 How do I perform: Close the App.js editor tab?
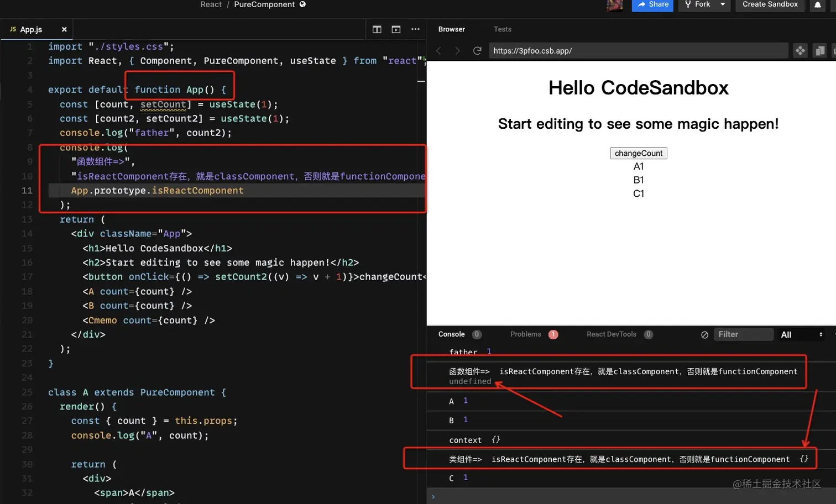point(64,29)
